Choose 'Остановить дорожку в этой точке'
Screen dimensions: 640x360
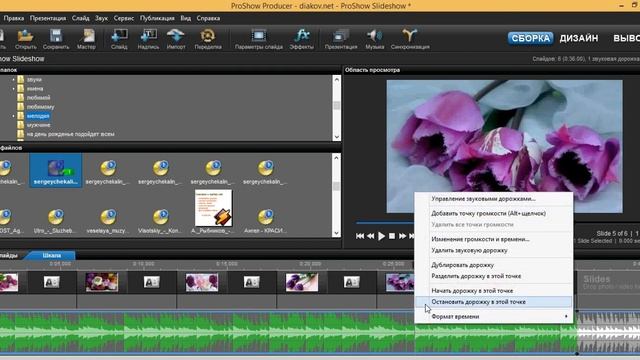[493, 302]
